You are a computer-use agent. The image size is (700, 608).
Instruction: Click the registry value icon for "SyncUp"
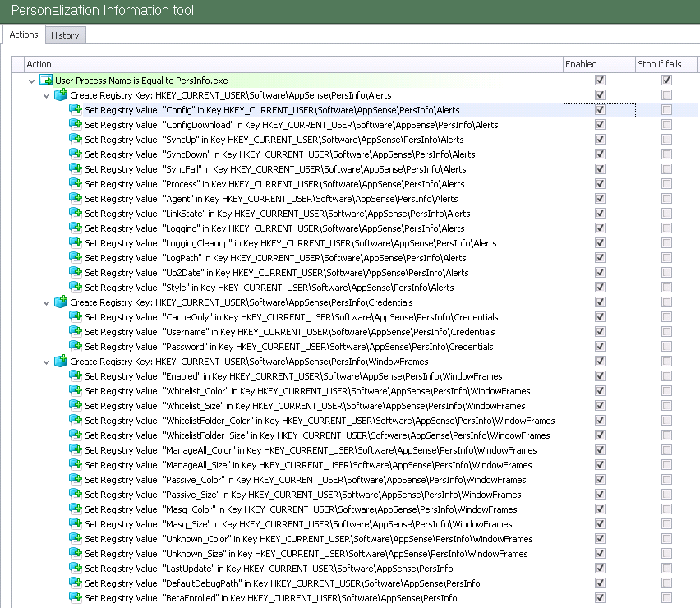(76, 139)
